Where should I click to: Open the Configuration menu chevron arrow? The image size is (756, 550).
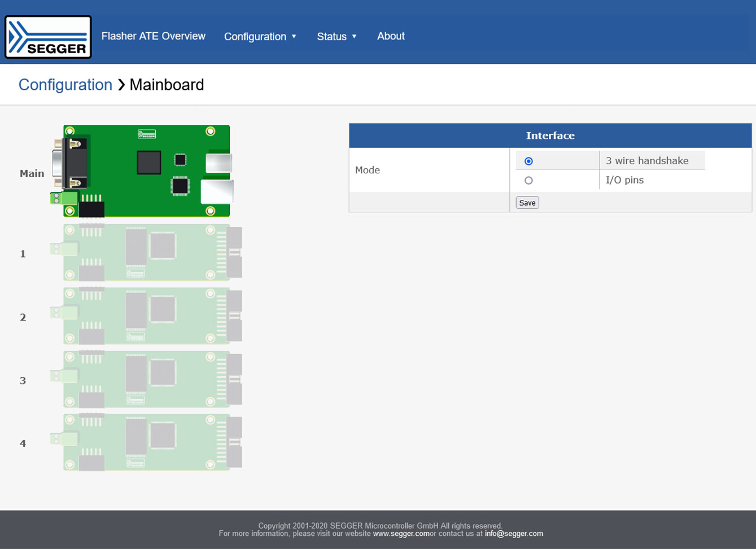pyautogui.click(x=294, y=36)
